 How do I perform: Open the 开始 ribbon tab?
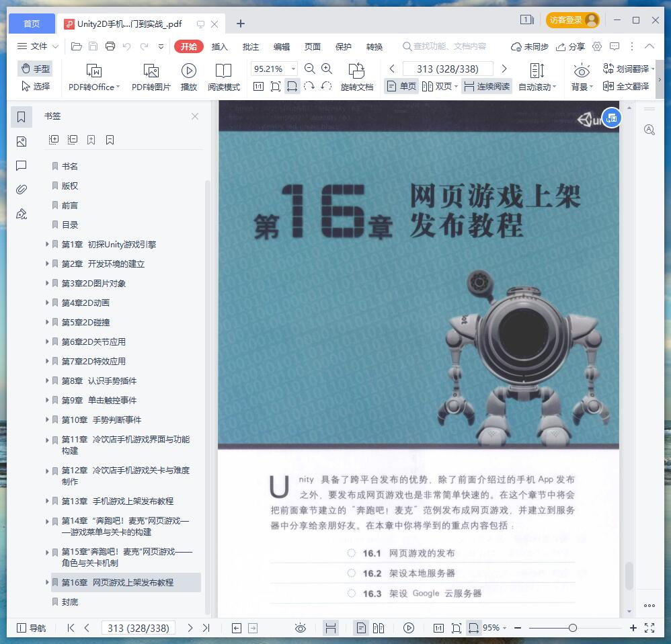click(189, 46)
